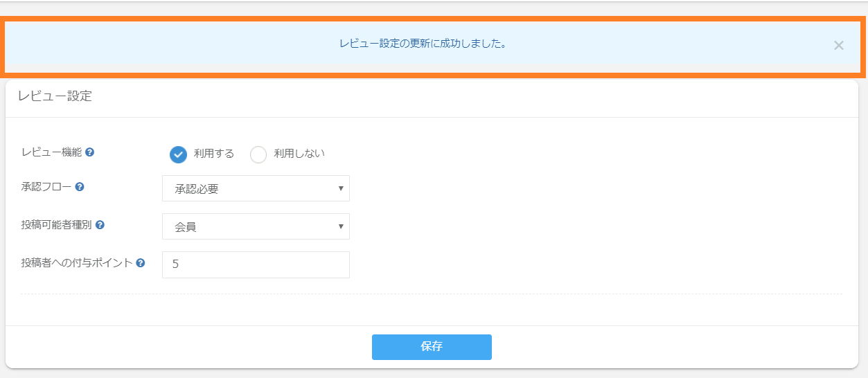Click the help icon beside 投稿可能者種別
The image size is (868, 378).
(x=100, y=225)
